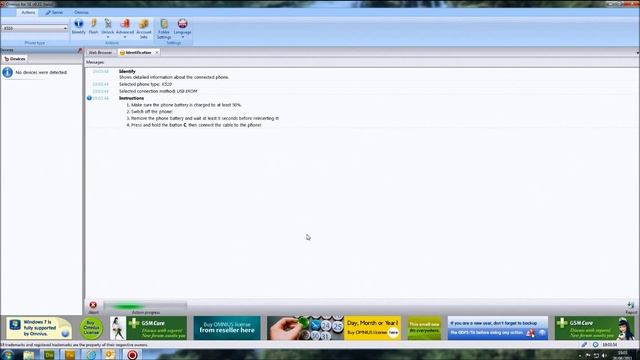Open the Advanced action menu
This screenshot has width=640, height=360.
(x=125, y=29)
